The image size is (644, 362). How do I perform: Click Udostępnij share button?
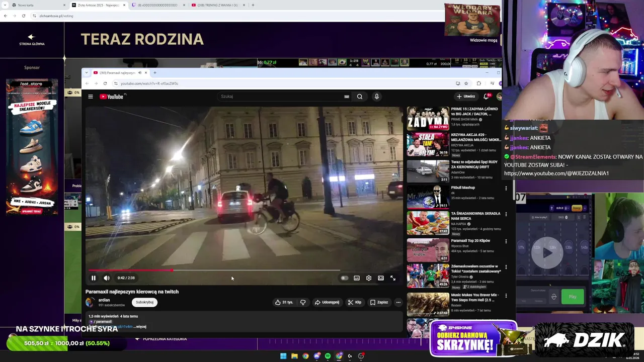point(327,302)
